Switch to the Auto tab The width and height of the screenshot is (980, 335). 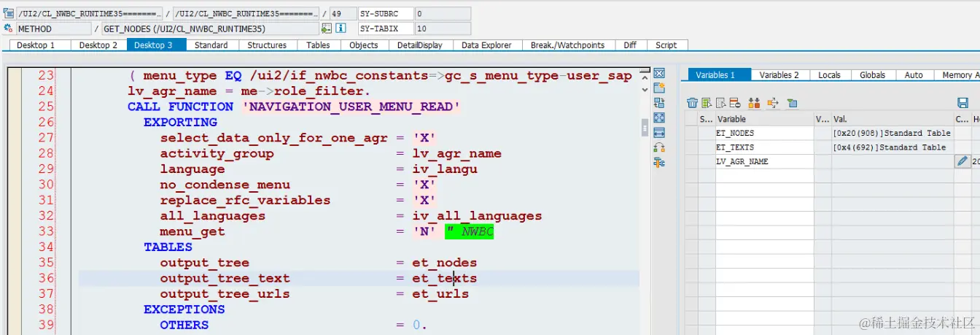[x=914, y=74]
